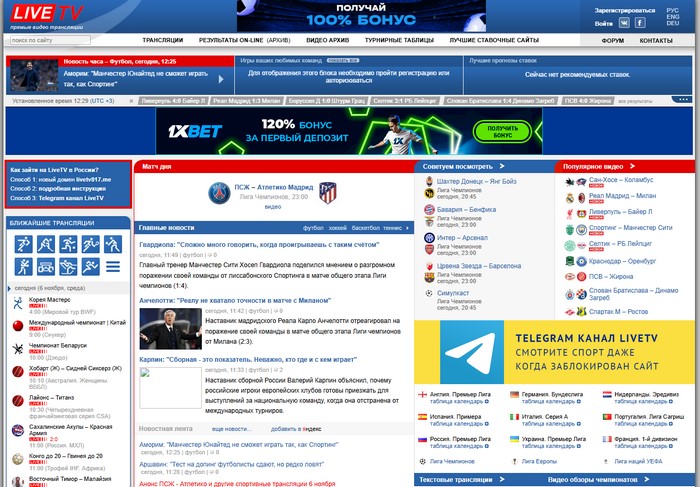
Task: Filter broadcasts by the basketball icon
Action: 68,244
